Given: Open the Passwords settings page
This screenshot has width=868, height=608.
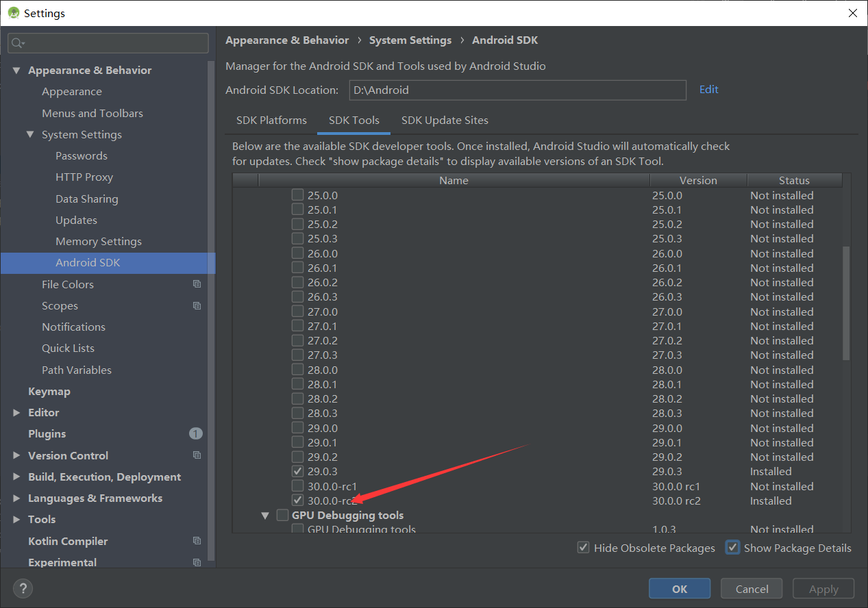Looking at the screenshot, I should coord(82,156).
